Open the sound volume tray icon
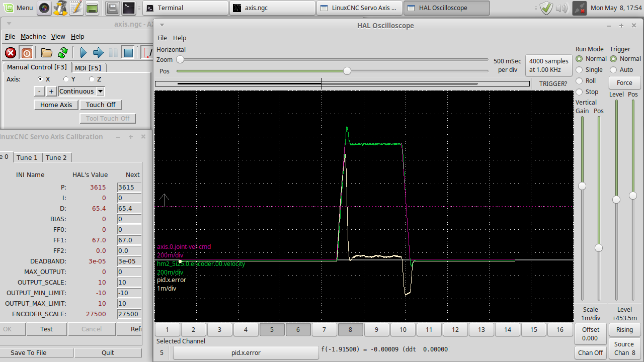The height and width of the screenshot is (362, 644). tap(562, 8)
